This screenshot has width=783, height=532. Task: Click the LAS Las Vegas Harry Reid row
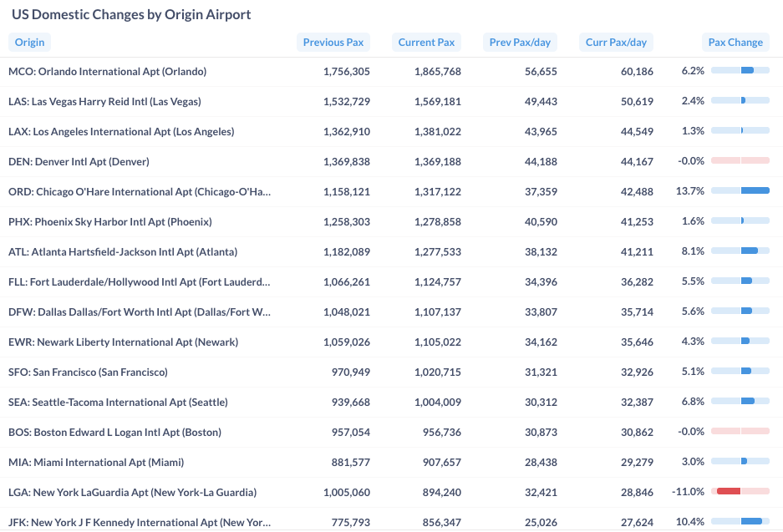point(104,102)
